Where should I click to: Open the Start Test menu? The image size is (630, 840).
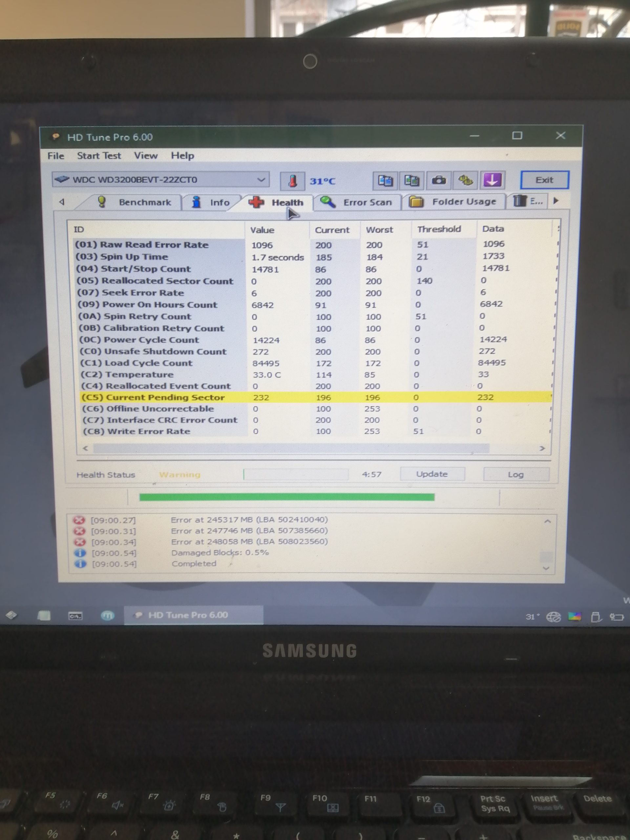point(99,156)
